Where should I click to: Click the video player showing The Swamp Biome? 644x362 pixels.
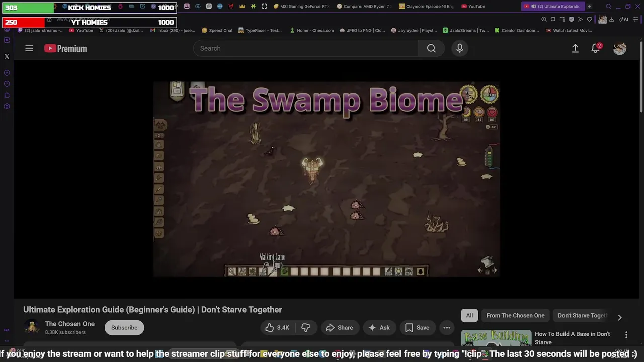pos(327,179)
